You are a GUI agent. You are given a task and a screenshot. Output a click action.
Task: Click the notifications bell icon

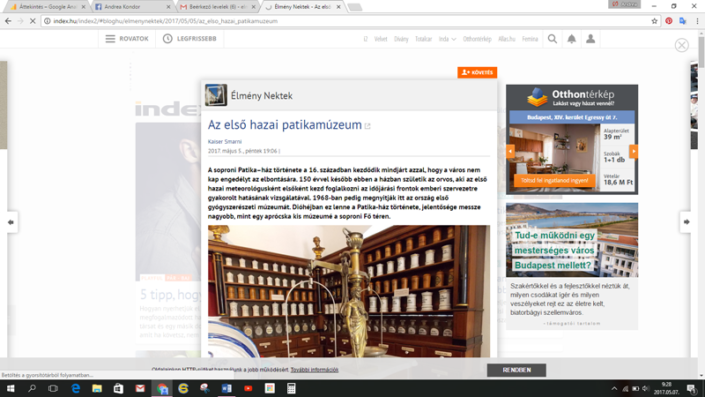coord(571,39)
